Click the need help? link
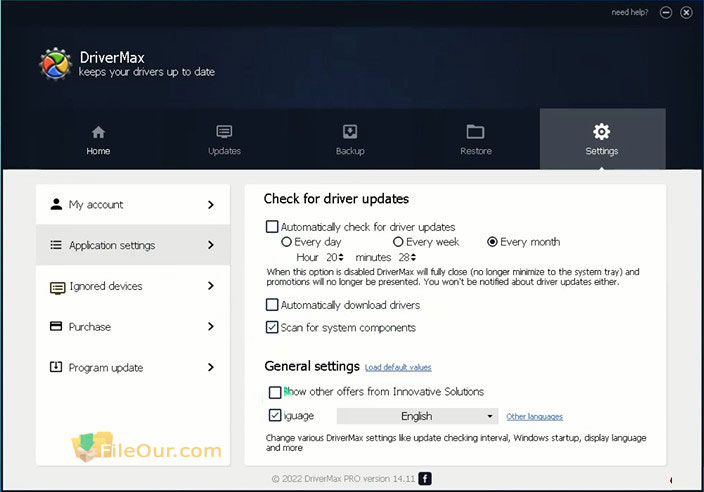The height and width of the screenshot is (492, 704). [629, 13]
